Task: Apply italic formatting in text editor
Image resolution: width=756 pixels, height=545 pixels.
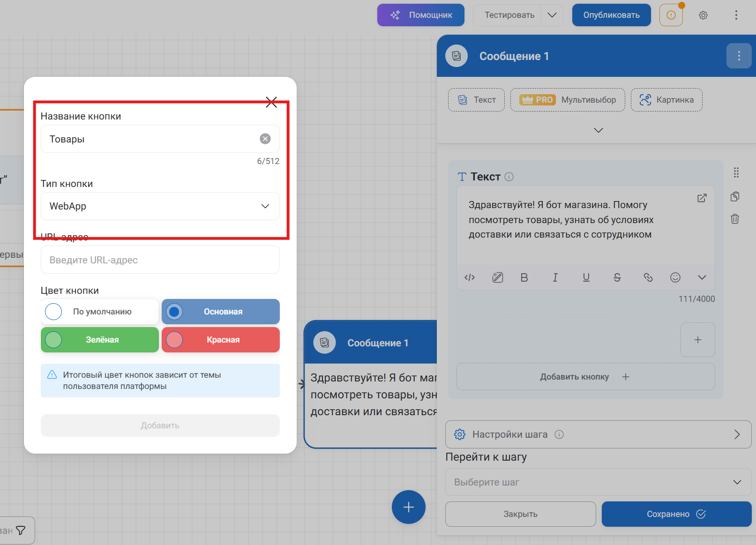Action: [x=555, y=277]
